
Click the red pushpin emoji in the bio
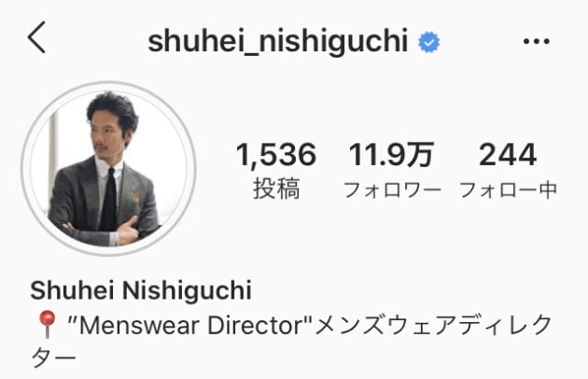click(x=47, y=324)
